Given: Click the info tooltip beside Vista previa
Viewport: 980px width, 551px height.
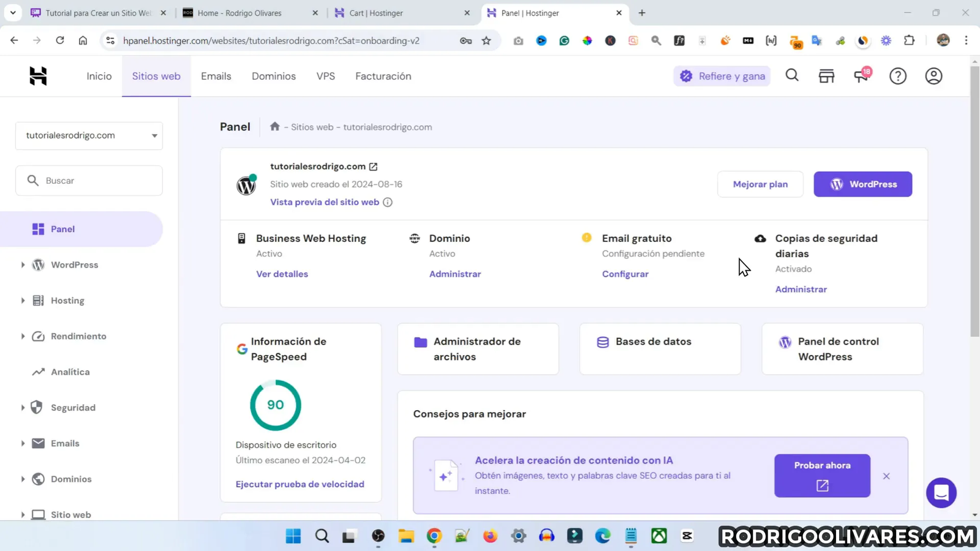Looking at the screenshot, I should [388, 202].
